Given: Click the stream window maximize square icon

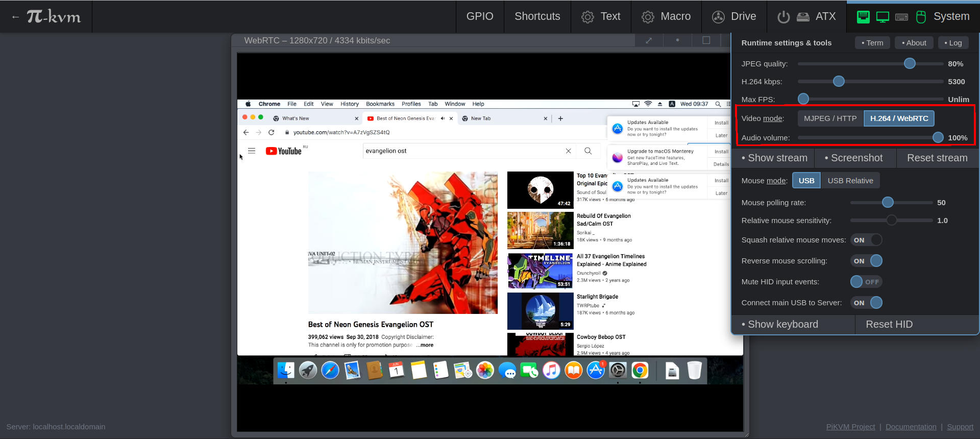Looking at the screenshot, I should 706,40.
